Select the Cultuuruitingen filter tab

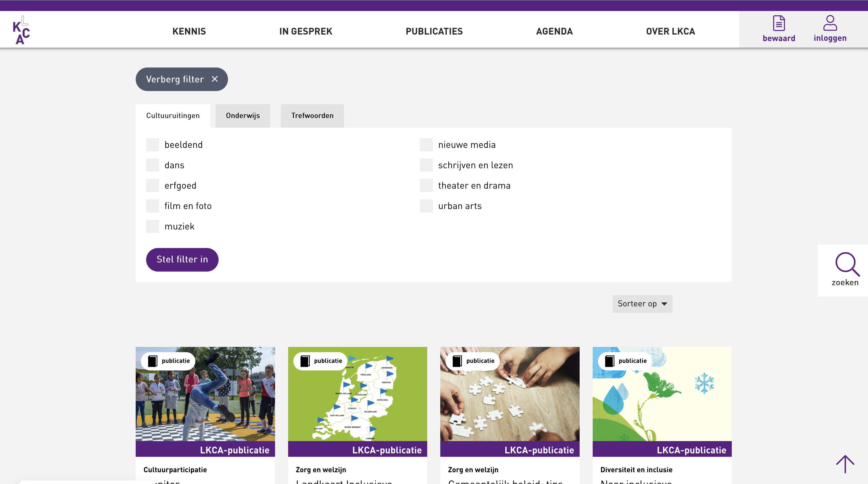pos(173,116)
